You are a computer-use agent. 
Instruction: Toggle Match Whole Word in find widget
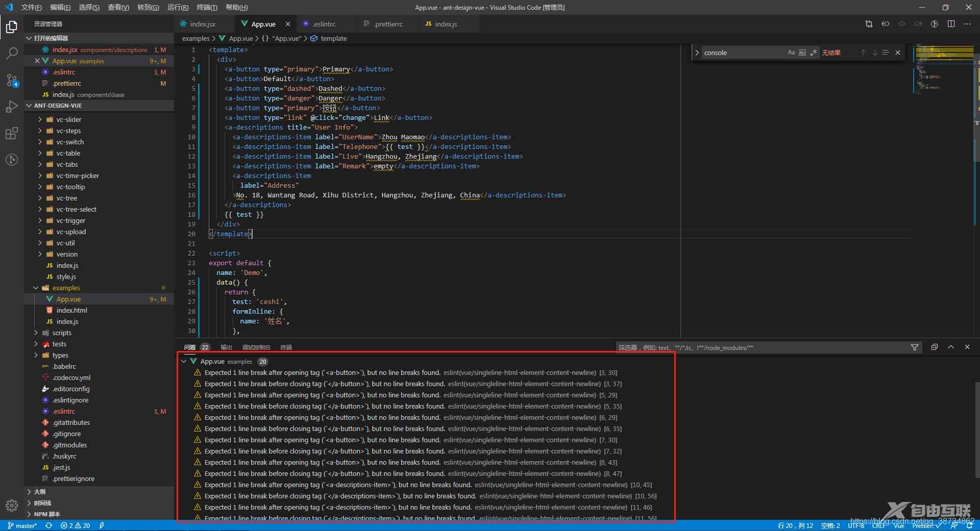click(802, 53)
